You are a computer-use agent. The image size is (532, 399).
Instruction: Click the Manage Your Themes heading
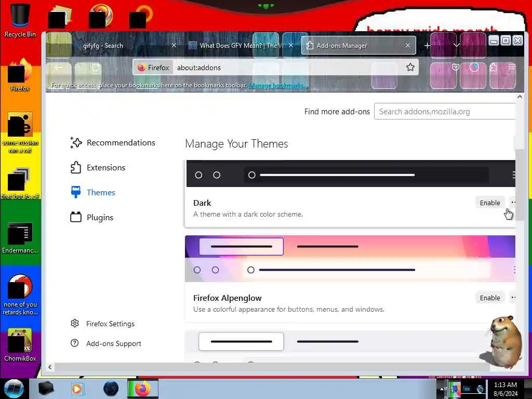tap(236, 144)
